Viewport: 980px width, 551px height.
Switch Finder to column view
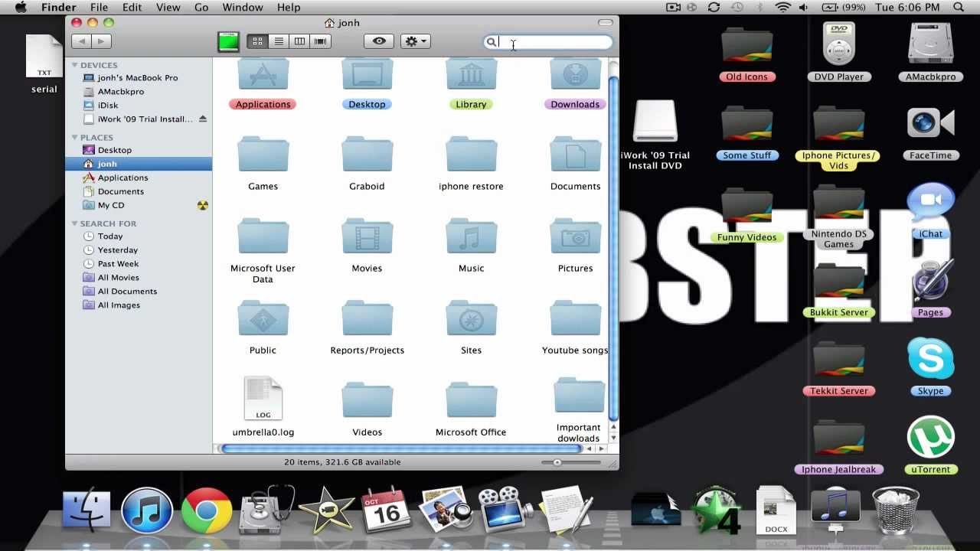(299, 41)
